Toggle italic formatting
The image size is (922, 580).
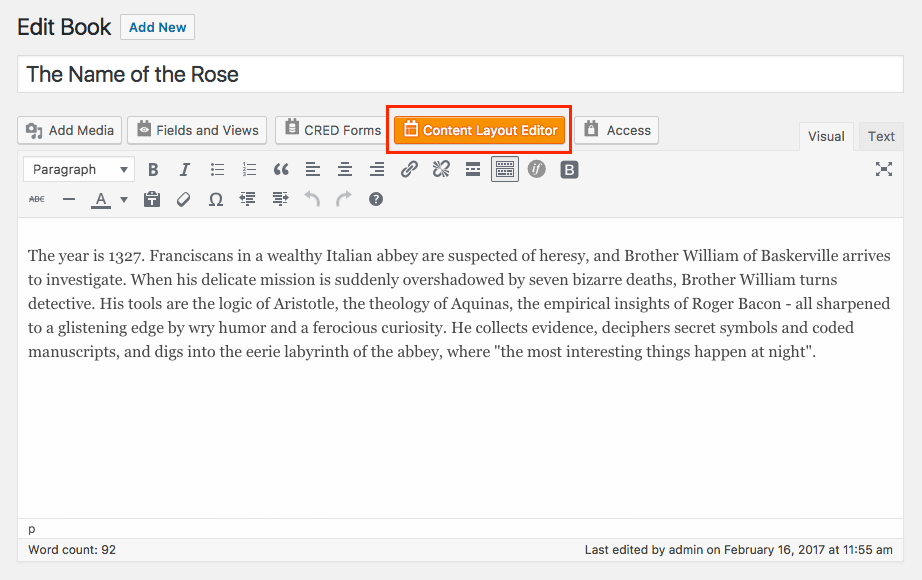pyautogui.click(x=185, y=170)
